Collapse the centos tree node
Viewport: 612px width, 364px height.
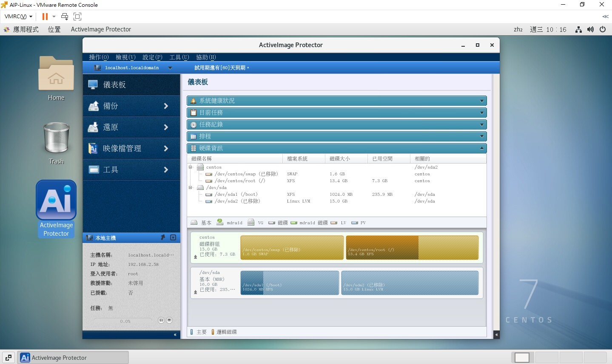point(191,167)
